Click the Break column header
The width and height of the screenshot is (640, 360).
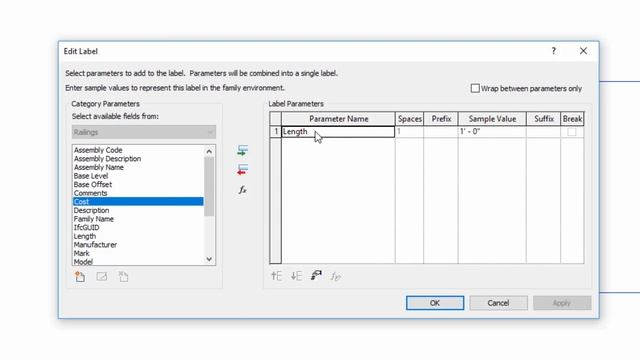tap(572, 119)
